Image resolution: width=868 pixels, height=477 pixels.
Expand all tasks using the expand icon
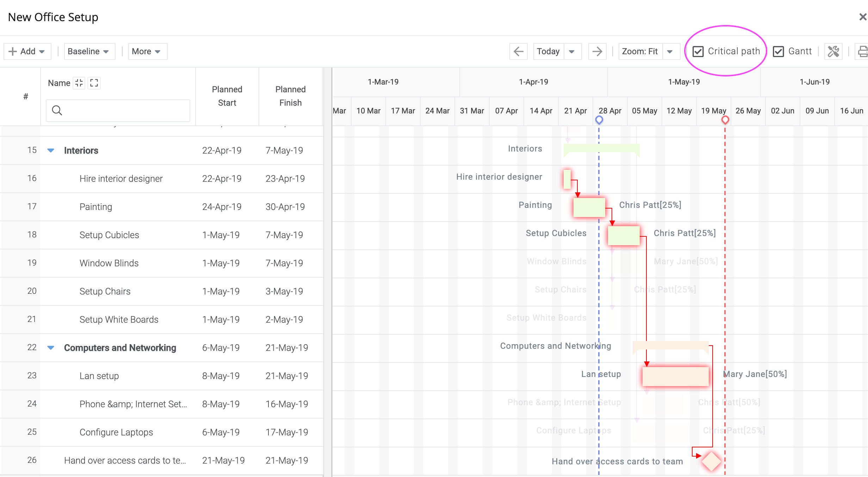pyautogui.click(x=93, y=83)
